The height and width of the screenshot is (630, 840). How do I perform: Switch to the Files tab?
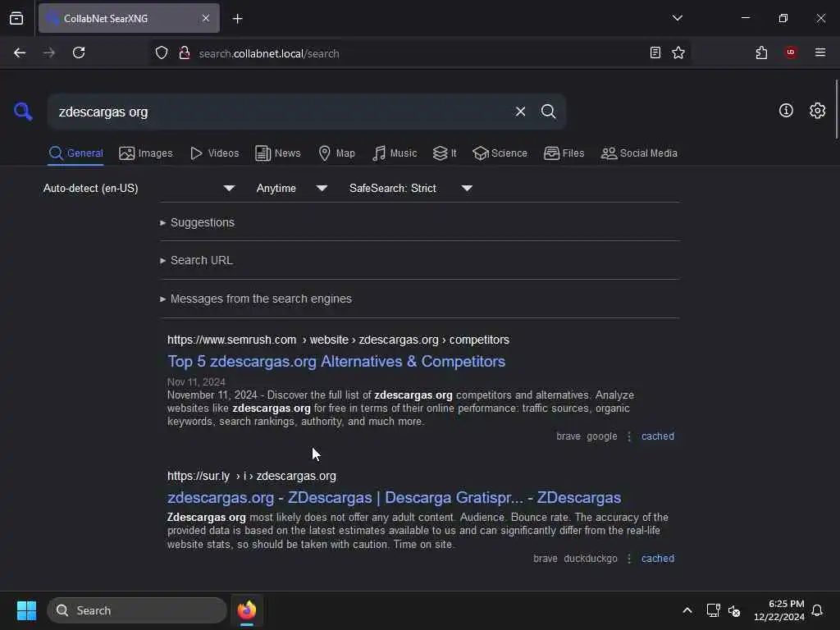[564, 153]
